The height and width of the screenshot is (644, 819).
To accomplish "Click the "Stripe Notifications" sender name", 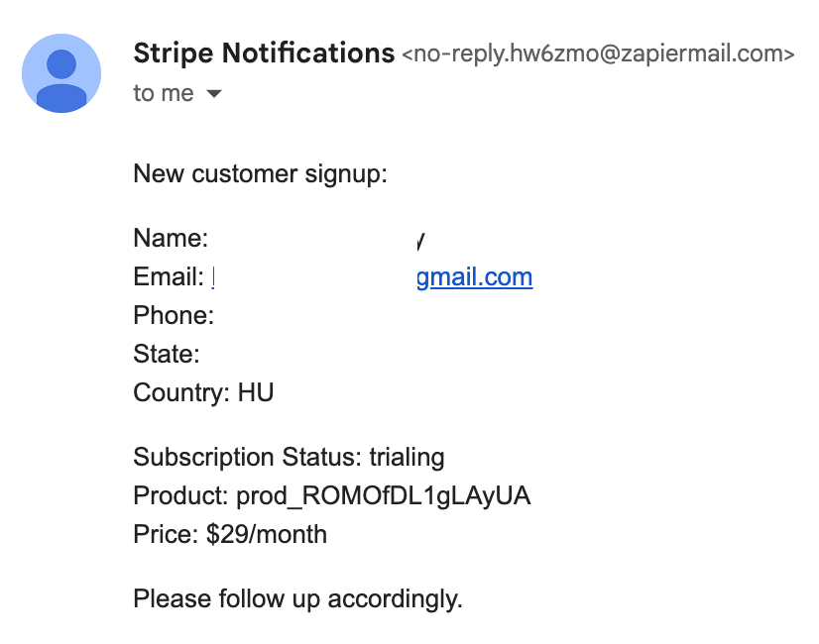I will pos(264,53).
